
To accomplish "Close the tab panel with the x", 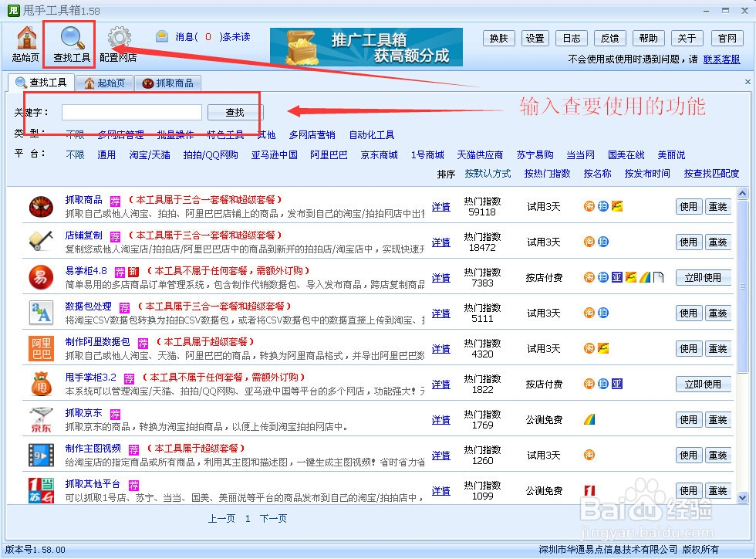I will pos(748,82).
